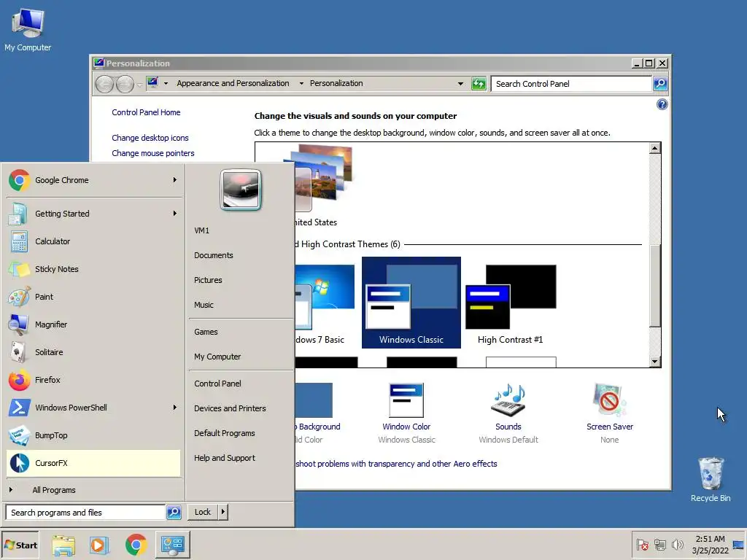This screenshot has height=560, width=747.
Task: Click the Control Panel taskbar button
Action: [172, 545]
